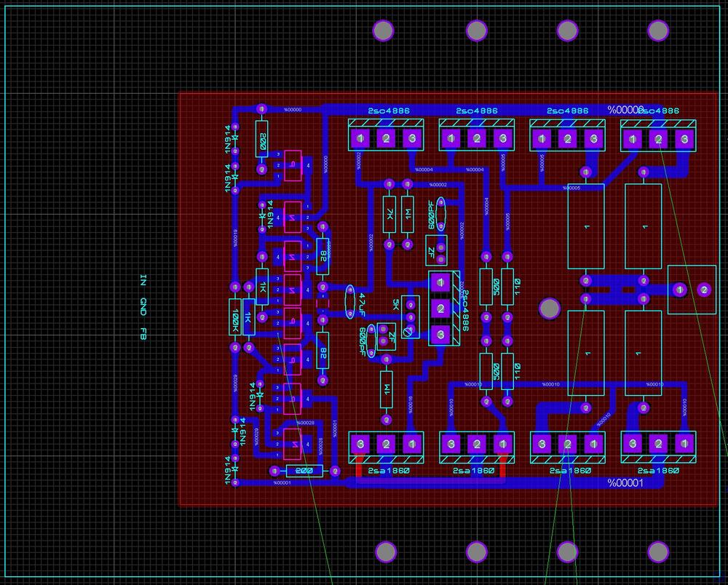The height and width of the screenshot is (585, 728).
Task: Select pad 1 of bottom-right 2sa1860 transistor
Action: tap(683, 443)
